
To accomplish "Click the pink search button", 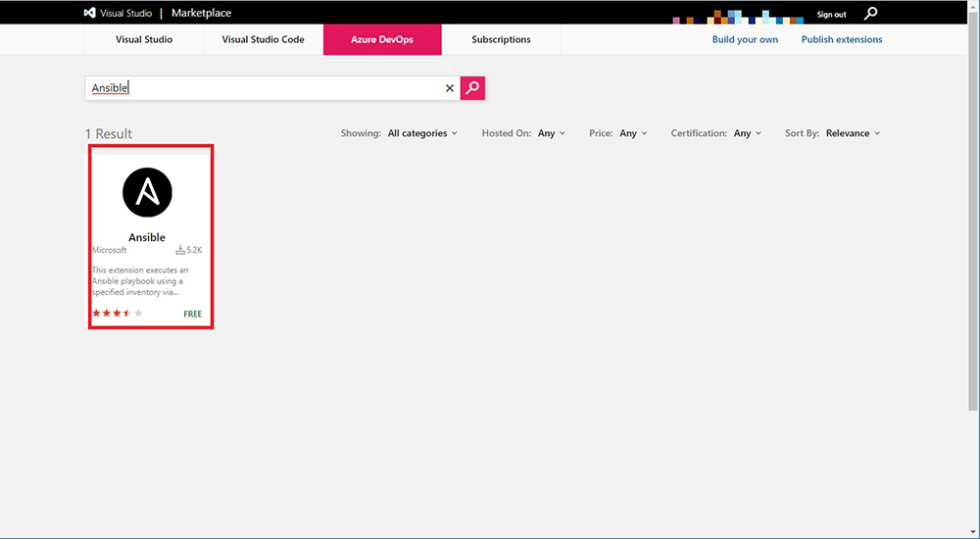I will point(472,88).
